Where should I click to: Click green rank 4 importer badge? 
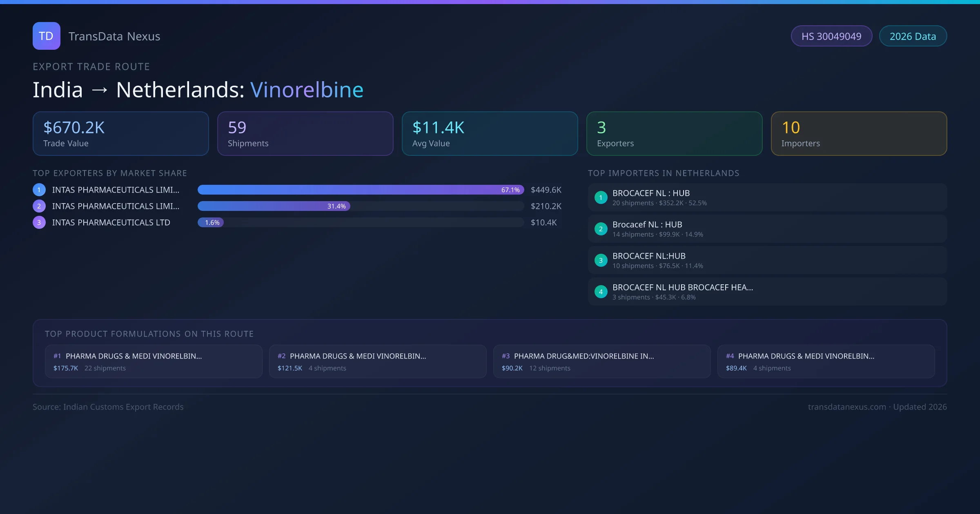pos(601,292)
